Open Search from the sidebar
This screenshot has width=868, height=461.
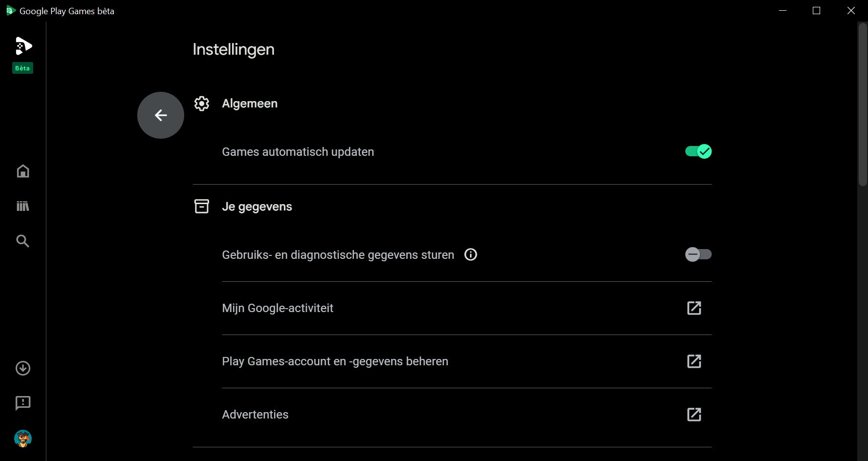pos(23,241)
